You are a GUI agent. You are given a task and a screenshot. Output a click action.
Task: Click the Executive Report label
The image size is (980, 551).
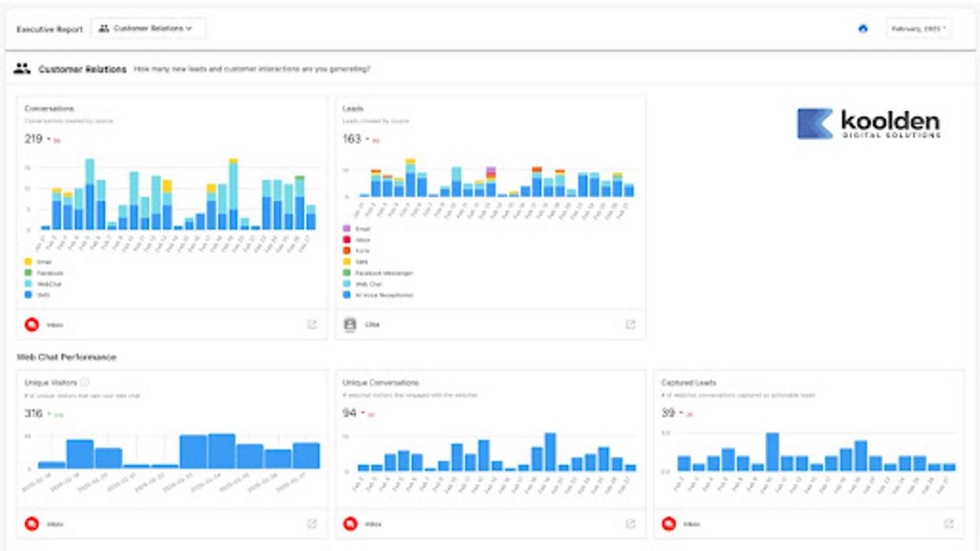point(49,29)
